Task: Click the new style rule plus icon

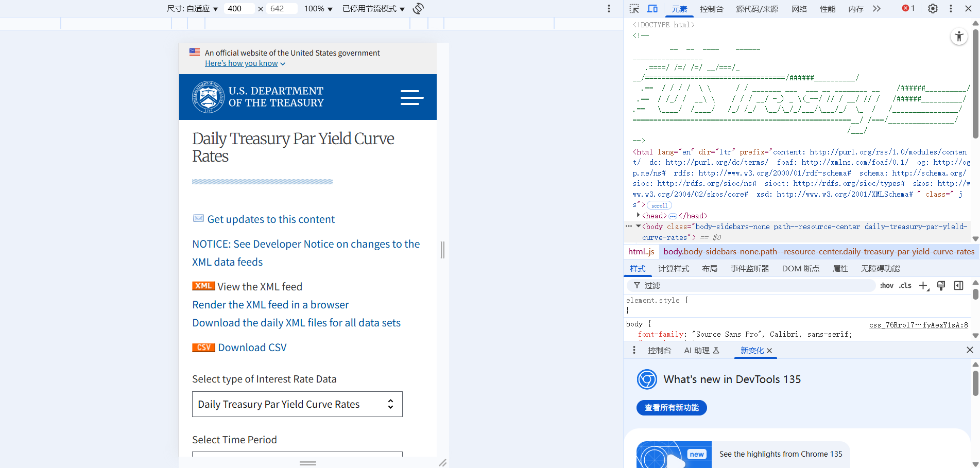Action: click(924, 286)
